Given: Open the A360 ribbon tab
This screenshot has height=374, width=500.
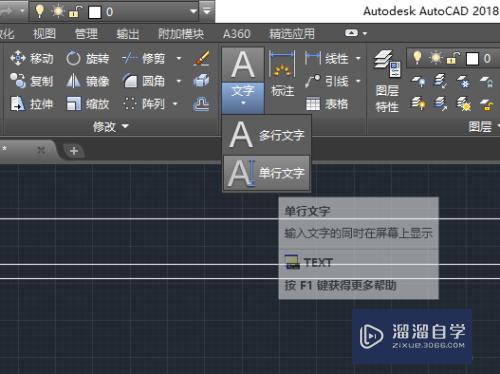Looking at the screenshot, I should click(236, 34).
